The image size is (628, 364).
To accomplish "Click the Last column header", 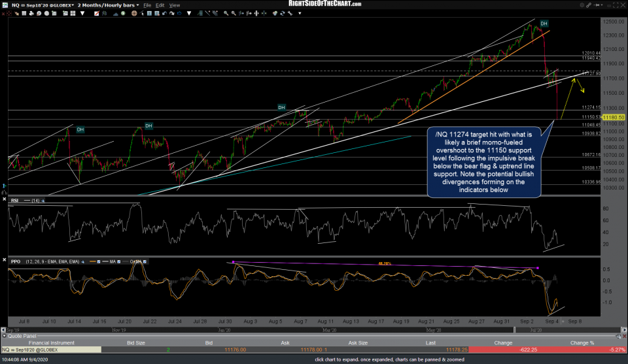I will 430,343.
